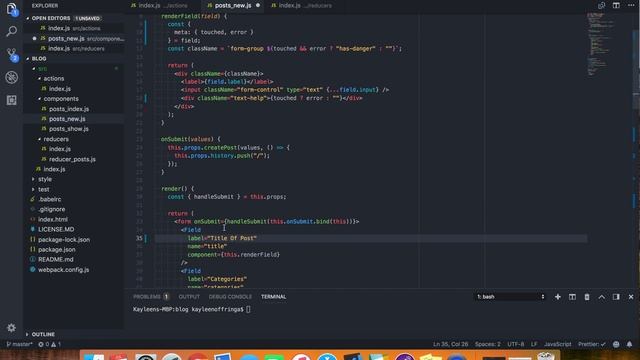Select the TERMINAL panel tab
Screen dimensions: 640x360
273,297
